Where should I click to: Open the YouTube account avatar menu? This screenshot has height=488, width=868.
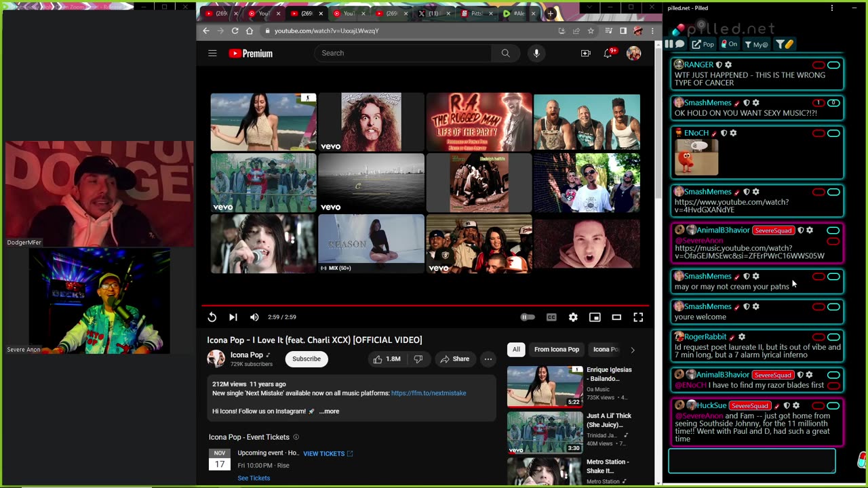[x=634, y=53]
